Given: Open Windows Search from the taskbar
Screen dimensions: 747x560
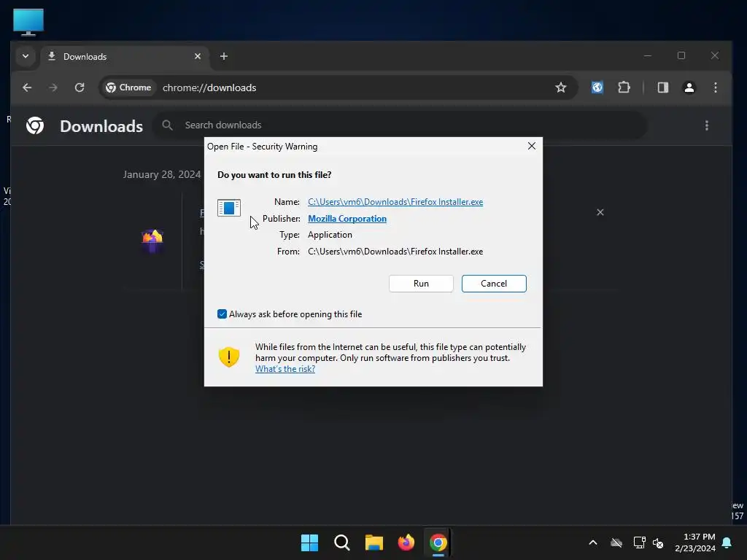Looking at the screenshot, I should [341, 542].
